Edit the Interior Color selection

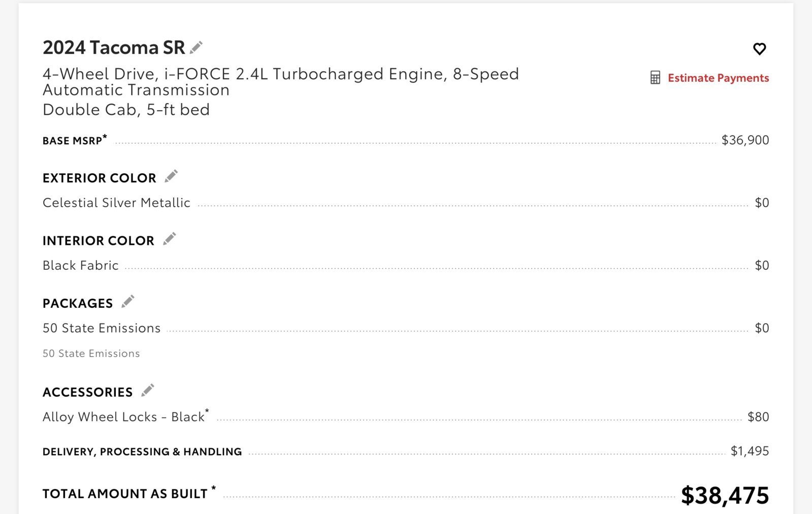click(x=170, y=239)
